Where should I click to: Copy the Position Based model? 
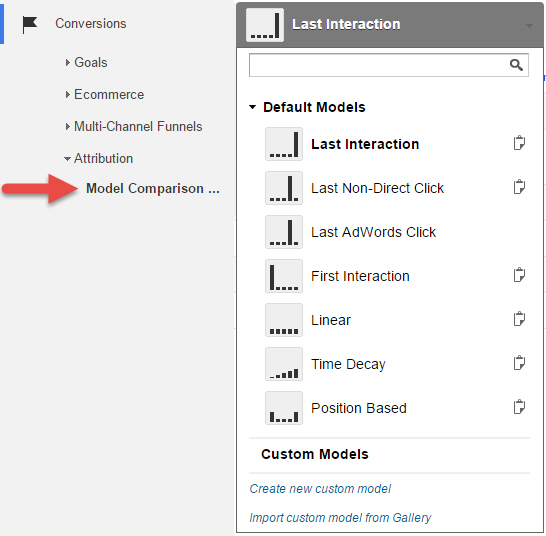click(x=519, y=407)
